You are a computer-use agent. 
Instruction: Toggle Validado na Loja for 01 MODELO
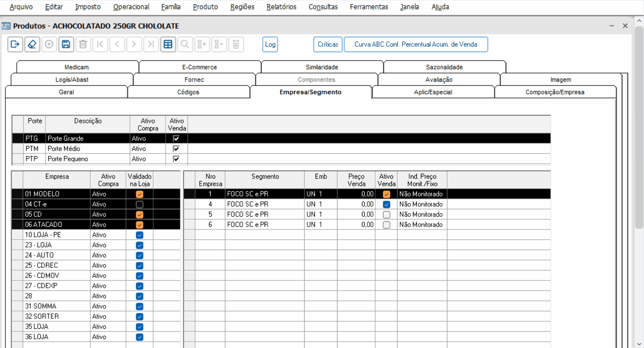pyautogui.click(x=140, y=194)
